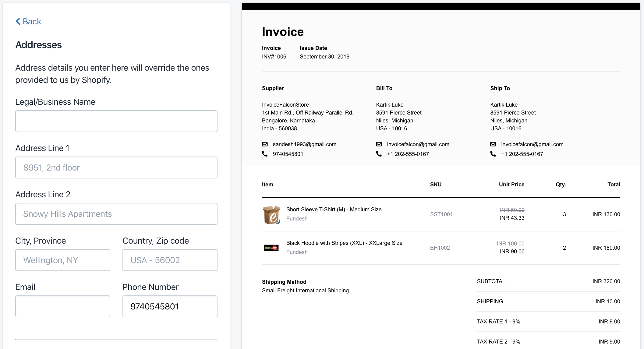The image size is (644, 349).
Task: Click the Supplier email envelope icon
Action: tap(265, 144)
